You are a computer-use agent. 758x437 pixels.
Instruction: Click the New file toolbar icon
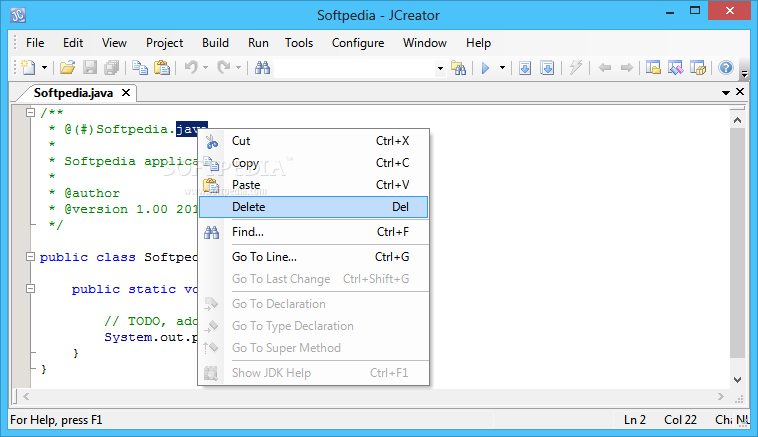coord(29,68)
